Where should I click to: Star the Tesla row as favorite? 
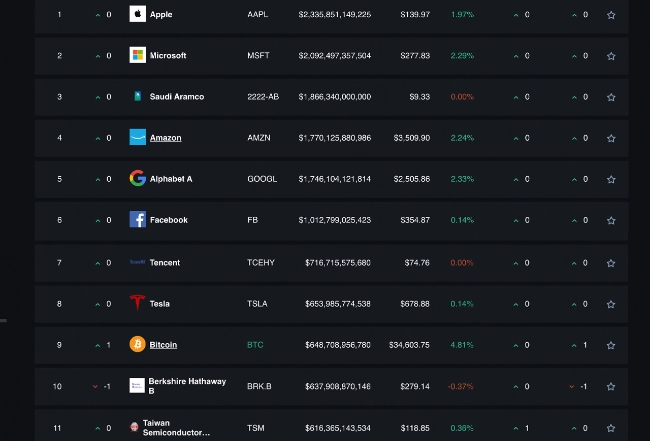(x=611, y=304)
